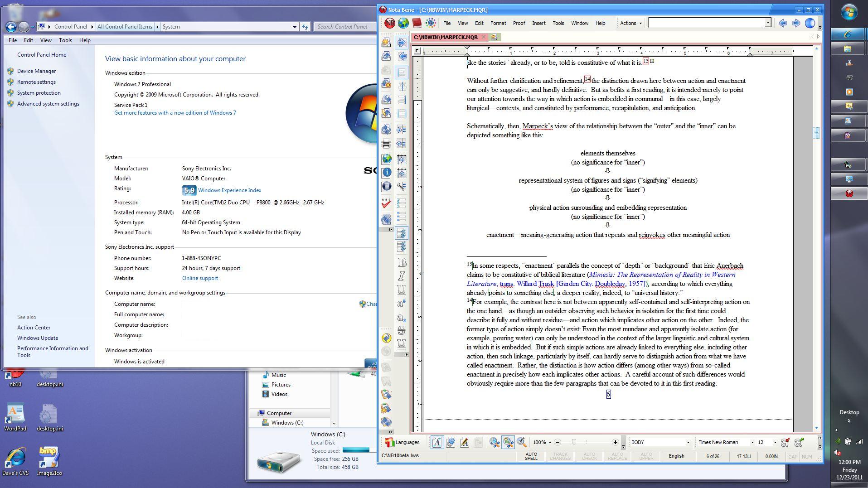Expand the command box dropdown arrow
The height and width of the screenshot is (488, 868).
[768, 23]
